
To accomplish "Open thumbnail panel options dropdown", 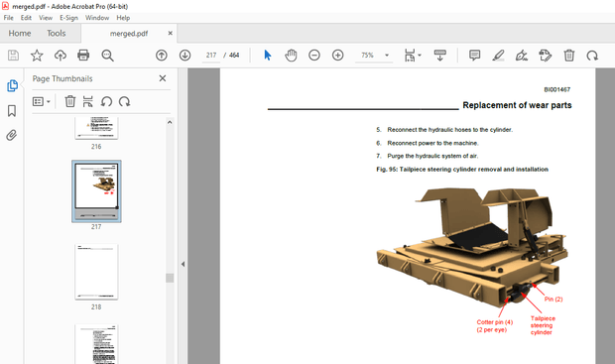I will 42,101.
